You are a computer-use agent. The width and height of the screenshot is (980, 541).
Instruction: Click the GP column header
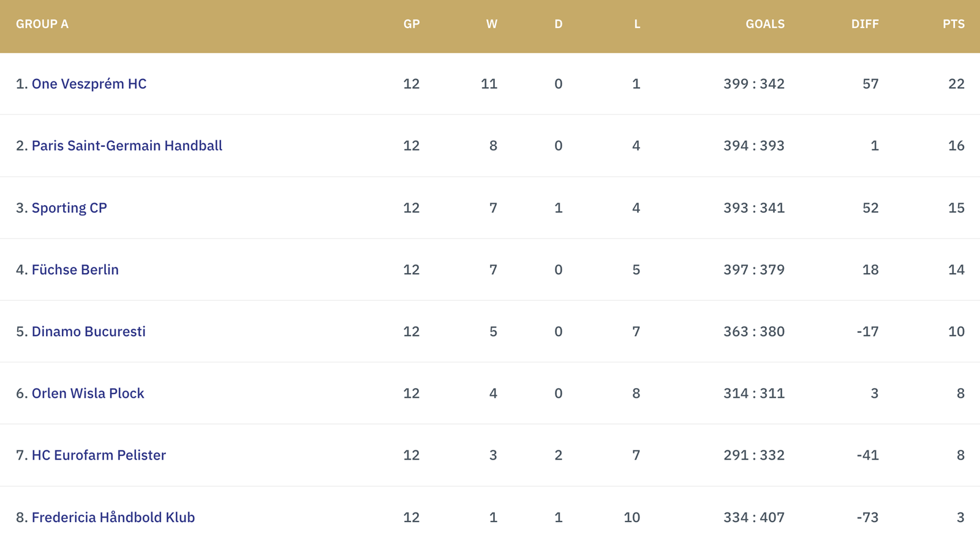(x=412, y=24)
